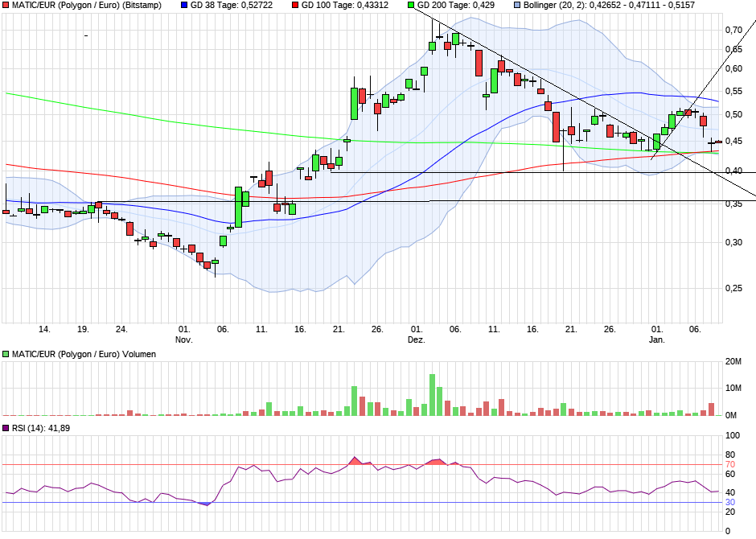Click the 100 RSI axis label
The width and height of the screenshot is (756, 539).
(733, 435)
